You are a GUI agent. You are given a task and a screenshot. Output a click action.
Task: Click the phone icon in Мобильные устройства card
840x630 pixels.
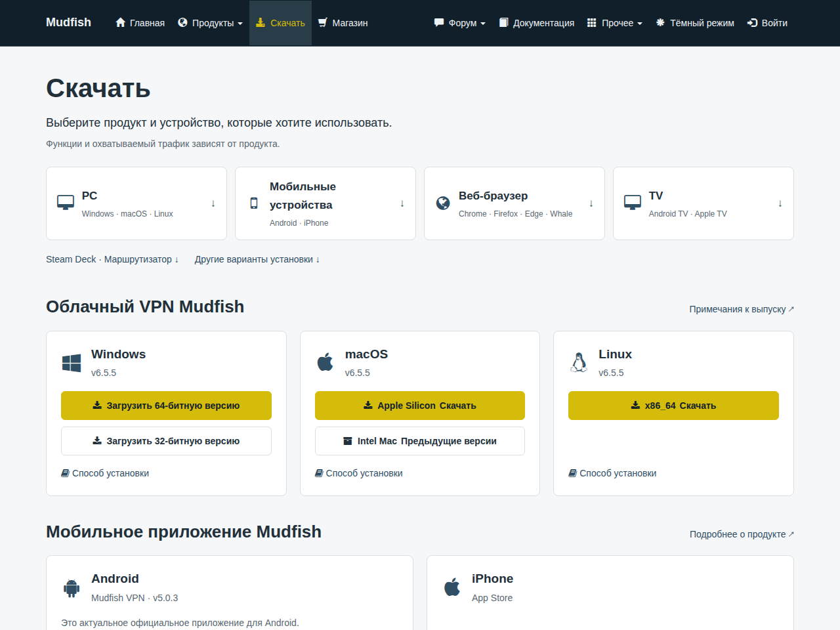point(254,203)
